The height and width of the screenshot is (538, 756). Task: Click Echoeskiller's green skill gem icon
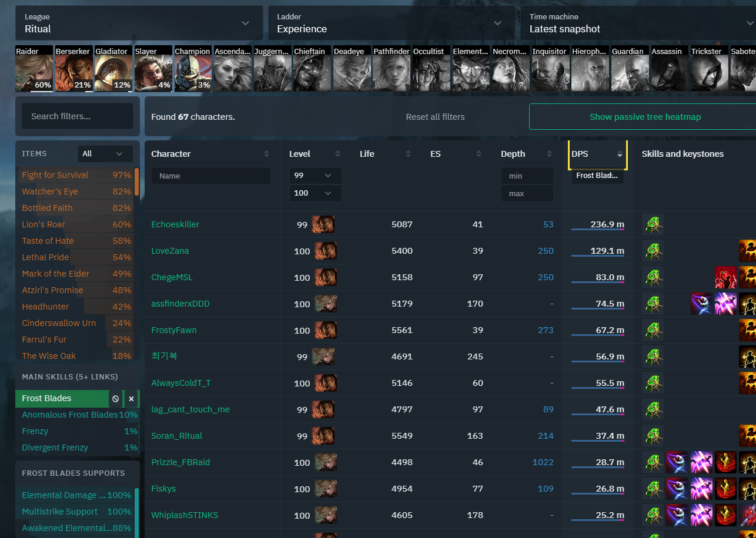(x=653, y=224)
